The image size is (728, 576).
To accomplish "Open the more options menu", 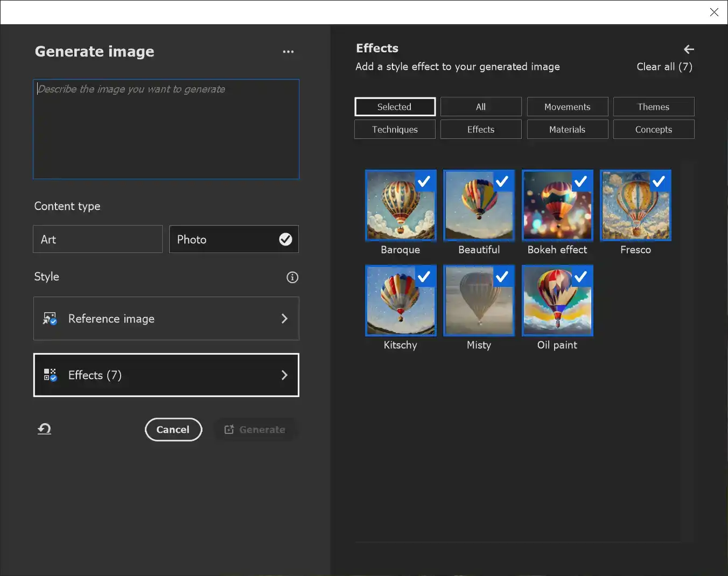I will tap(289, 52).
